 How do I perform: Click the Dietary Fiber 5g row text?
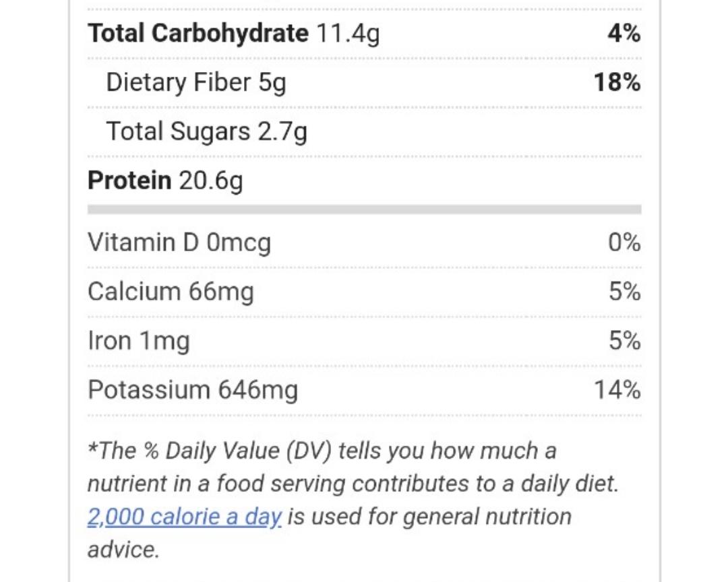(196, 82)
